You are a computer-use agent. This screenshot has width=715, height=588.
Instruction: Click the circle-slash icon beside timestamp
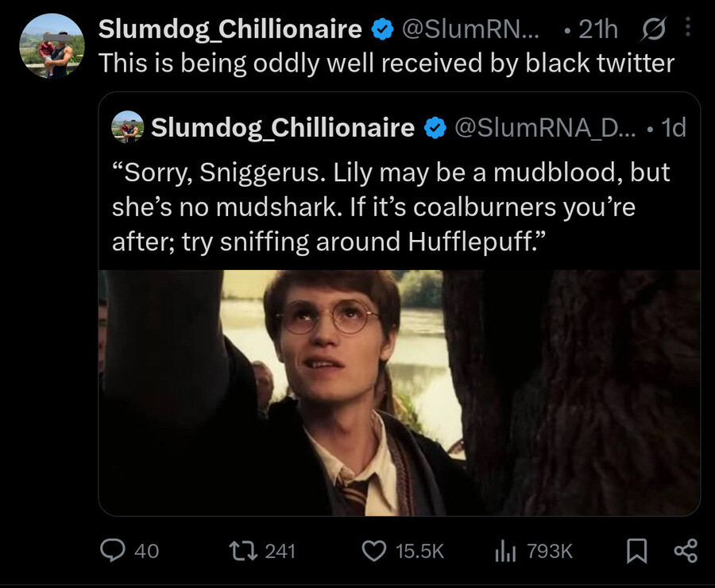click(x=649, y=29)
